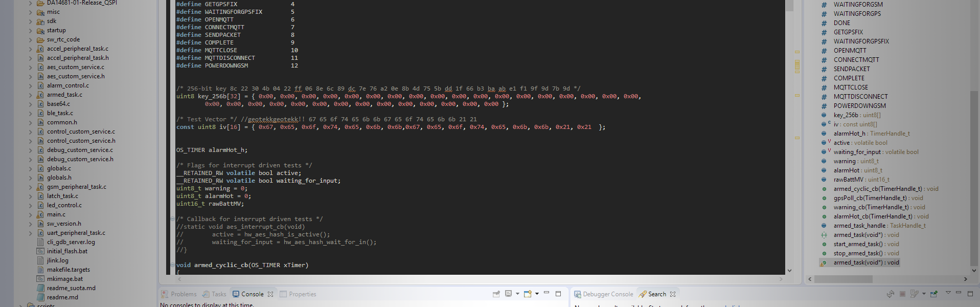Click the Show Previous Searches icon

pos(915,294)
